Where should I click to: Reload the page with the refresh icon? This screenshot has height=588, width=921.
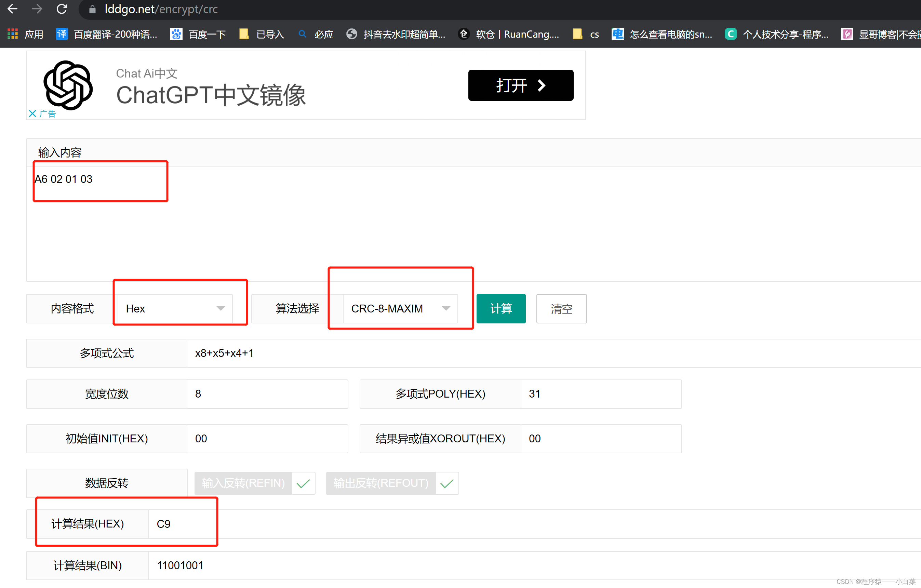click(x=62, y=9)
